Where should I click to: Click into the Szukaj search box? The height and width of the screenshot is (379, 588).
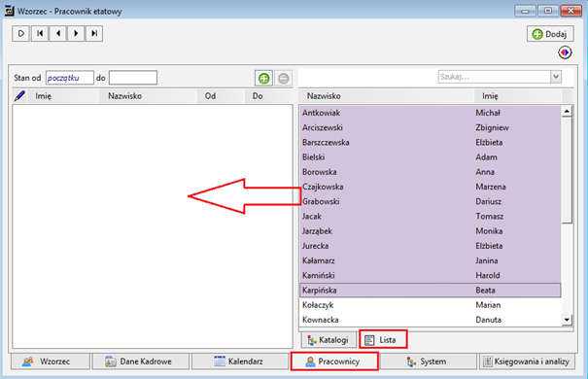pos(495,77)
